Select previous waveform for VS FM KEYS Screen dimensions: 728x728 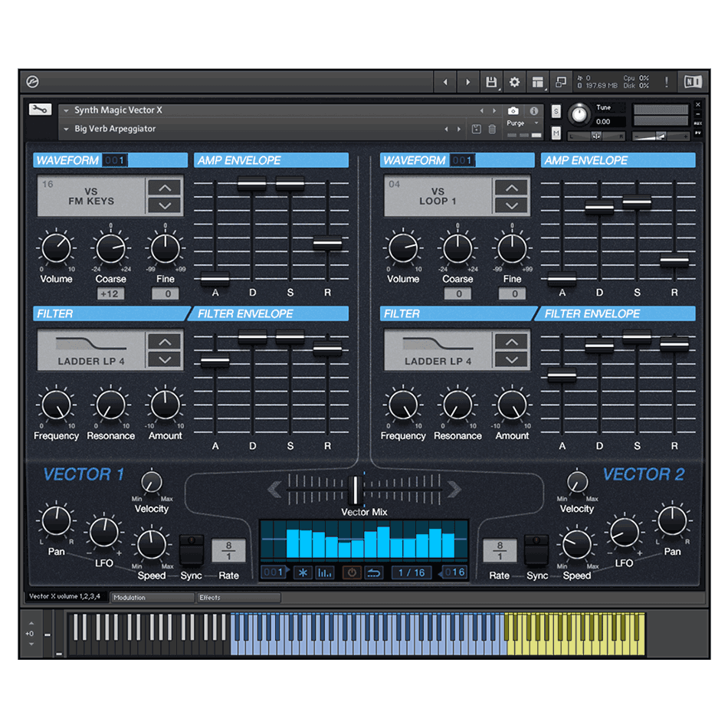165,188
